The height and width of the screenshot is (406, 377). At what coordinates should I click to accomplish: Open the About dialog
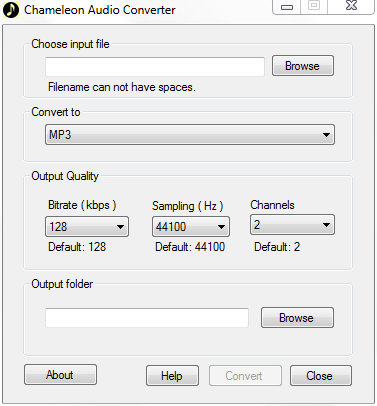click(x=60, y=375)
